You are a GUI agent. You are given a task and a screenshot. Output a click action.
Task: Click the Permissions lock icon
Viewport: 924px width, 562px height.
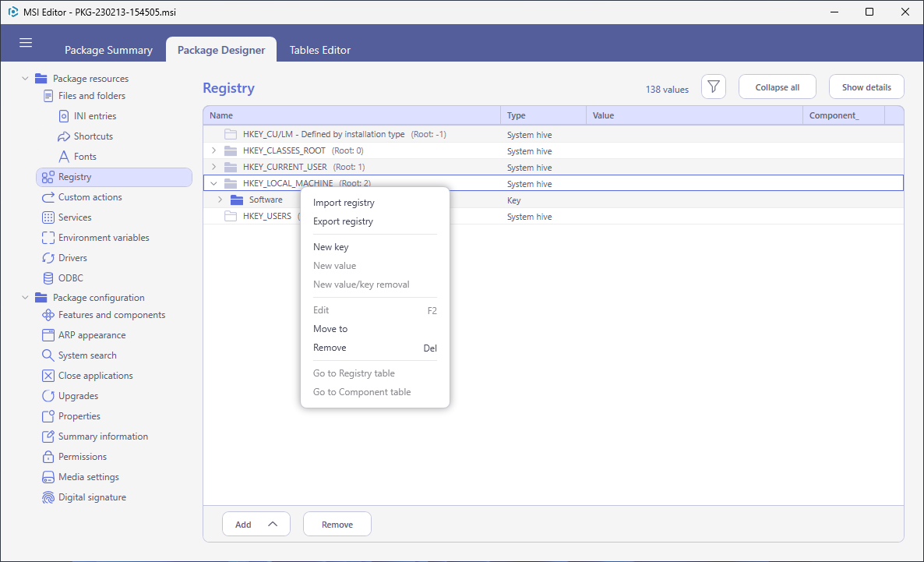[x=48, y=457]
